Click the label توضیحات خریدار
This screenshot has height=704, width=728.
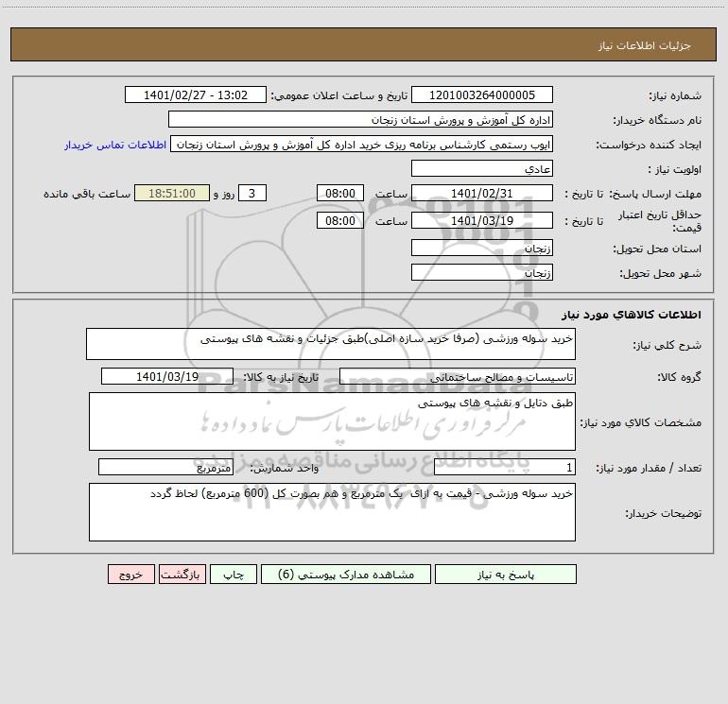pyautogui.click(x=663, y=513)
